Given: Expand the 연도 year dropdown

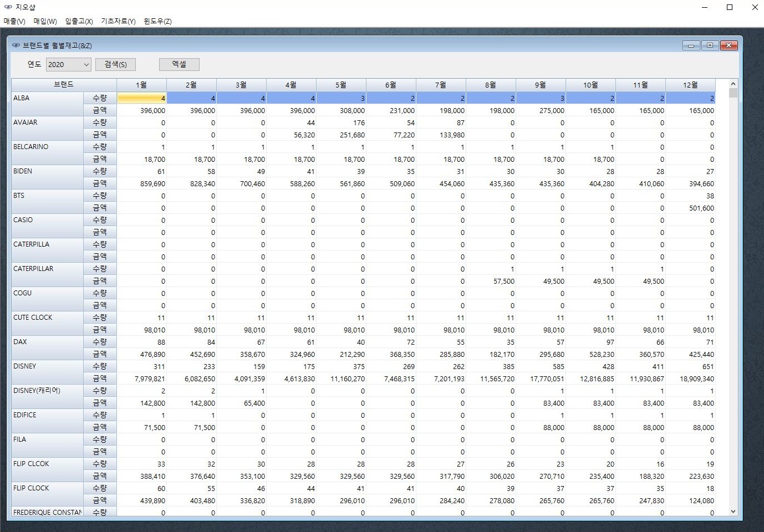Looking at the screenshot, I should tap(86, 65).
